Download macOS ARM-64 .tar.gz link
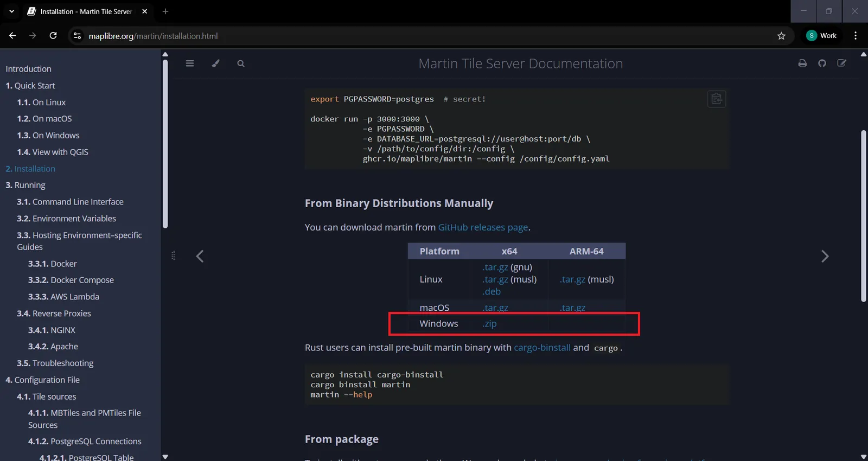The height and width of the screenshot is (461, 868). point(572,308)
